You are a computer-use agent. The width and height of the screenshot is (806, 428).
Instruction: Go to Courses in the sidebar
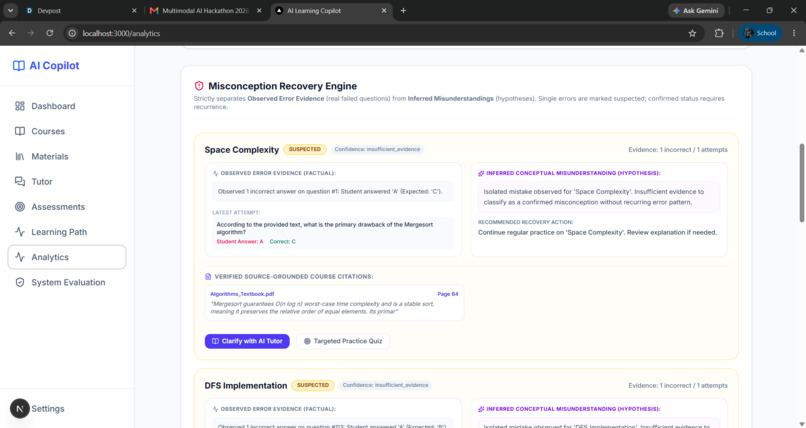(x=67, y=131)
